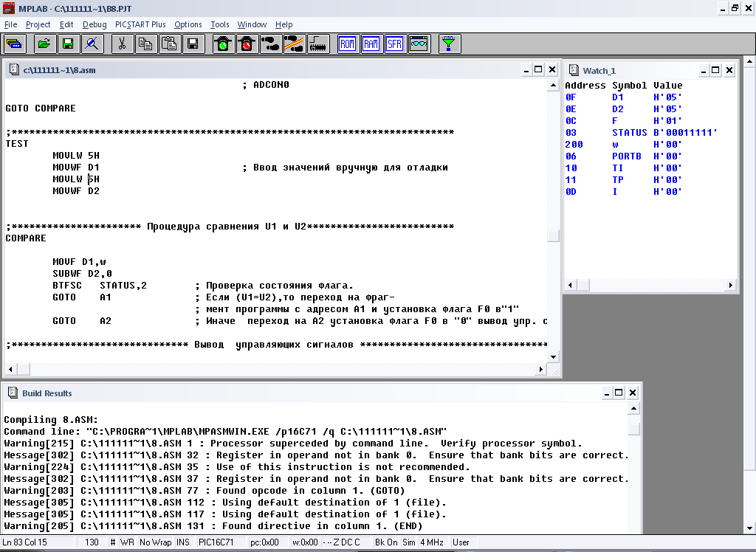Click the change toolbar icon (stacked windows)
Screen dimensions: 756x552
15,44
